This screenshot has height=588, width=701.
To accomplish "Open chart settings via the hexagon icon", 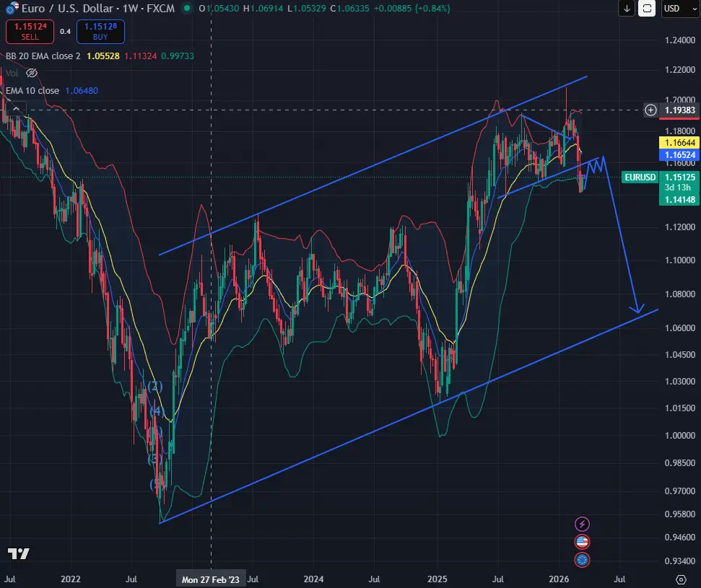I will (681, 579).
